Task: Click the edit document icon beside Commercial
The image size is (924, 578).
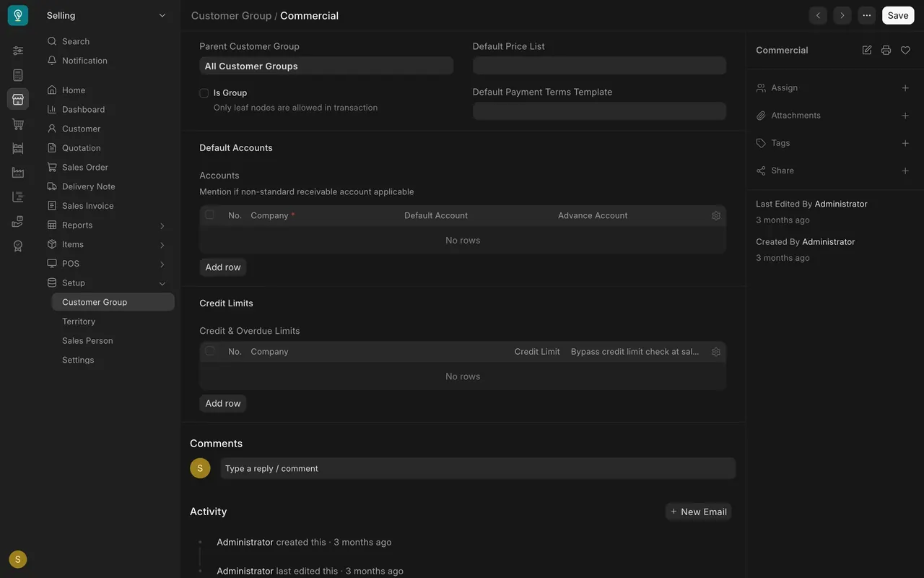Action: (x=867, y=50)
